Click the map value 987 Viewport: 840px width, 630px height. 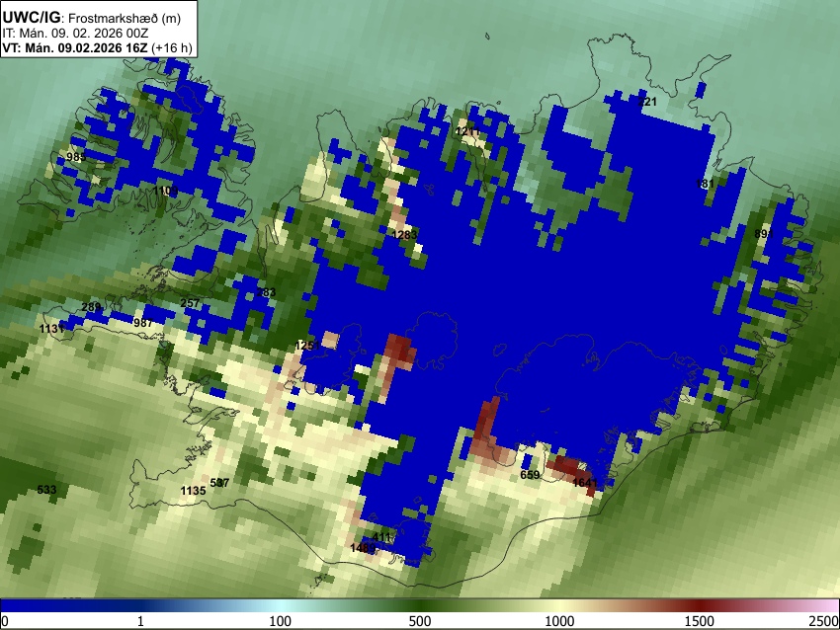click(x=143, y=322)
